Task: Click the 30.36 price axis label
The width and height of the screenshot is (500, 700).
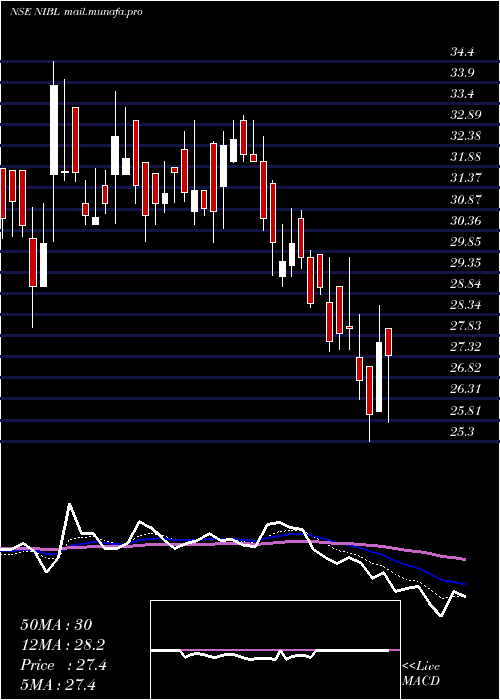Action: point(466,221)
